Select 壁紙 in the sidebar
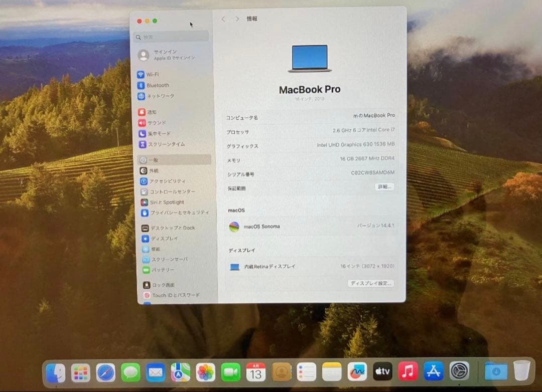 [x=151, y=249]
